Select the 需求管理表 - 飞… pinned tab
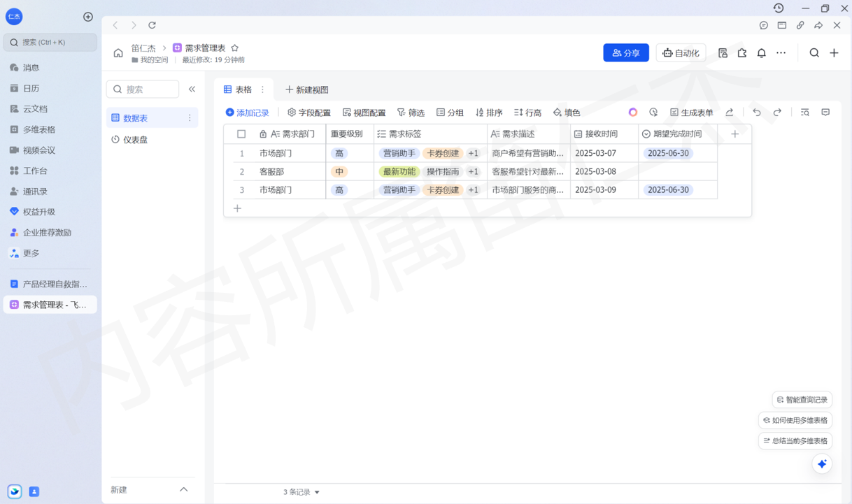Image resolution: width=852 pixels, height=504 pixels. click(50, 305)
